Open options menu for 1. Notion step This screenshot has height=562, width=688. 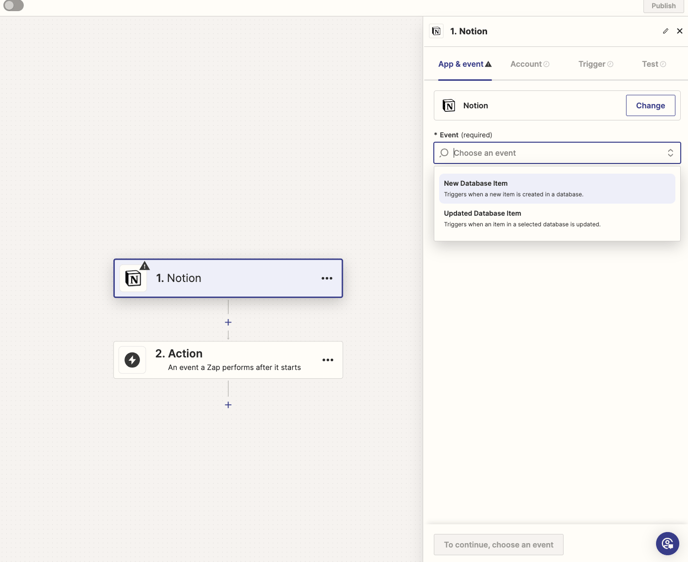click(327, 278)
